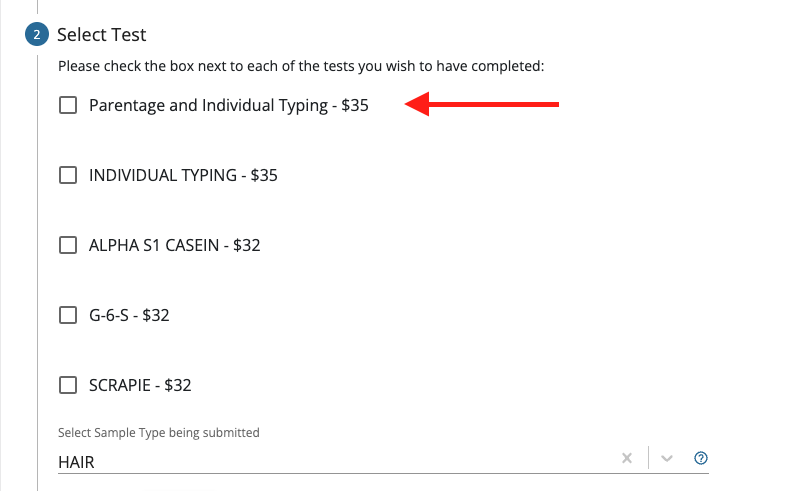Viewport: 807px width, 491px height.
Task: Click the ALPHA S1 CASEIN - $32 label
Action: (x=174, y=245)
